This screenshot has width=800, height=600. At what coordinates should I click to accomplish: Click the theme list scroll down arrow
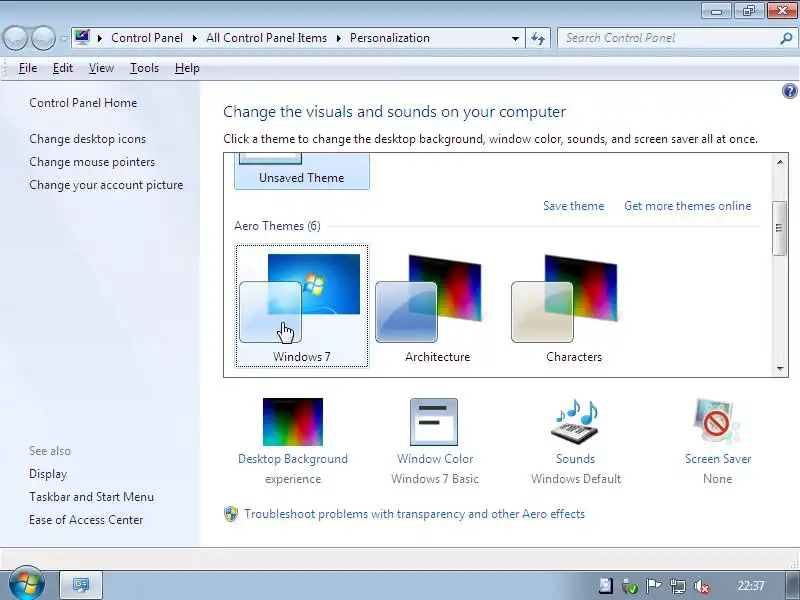(780, 368)
